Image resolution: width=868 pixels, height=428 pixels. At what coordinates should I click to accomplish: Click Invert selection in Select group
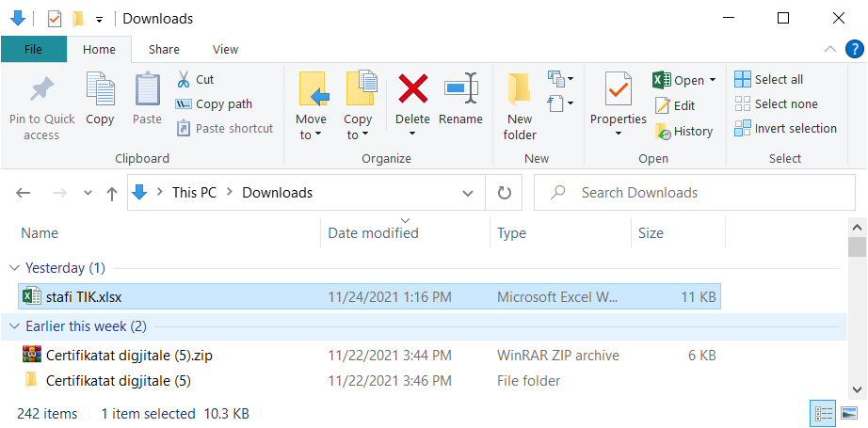click(x=785, y=128)
